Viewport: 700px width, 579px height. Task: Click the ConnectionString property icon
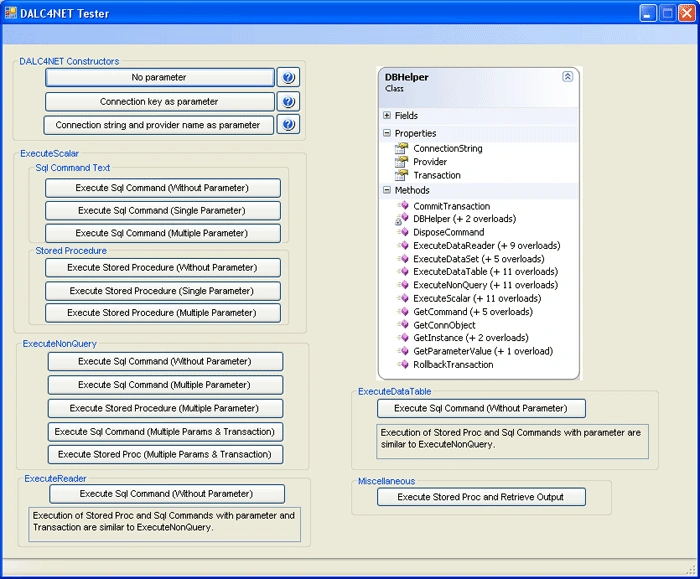[401, 148]
